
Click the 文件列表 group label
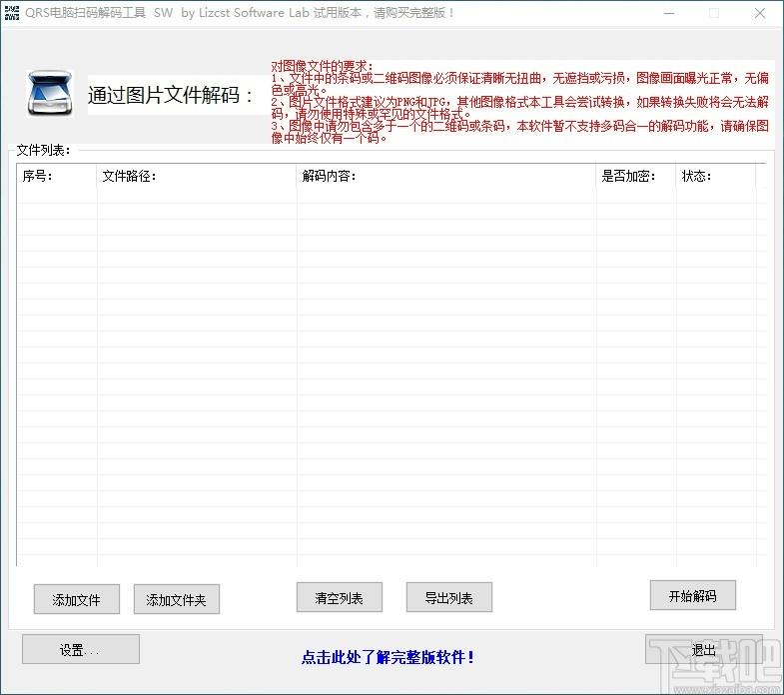[x=44, y=150]
